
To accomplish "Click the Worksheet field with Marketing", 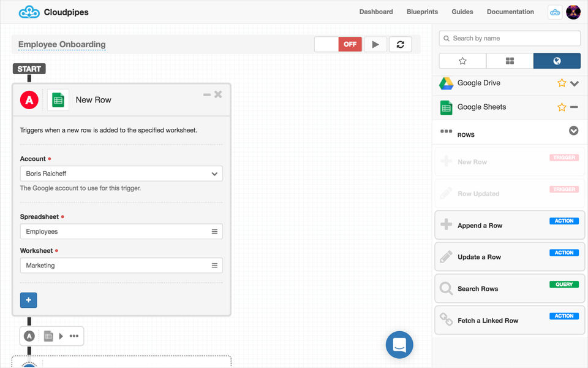I will point(121,265).
